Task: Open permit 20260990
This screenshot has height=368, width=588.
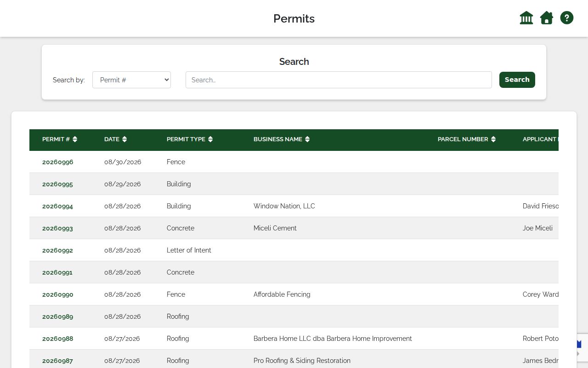Action: click(58, 294)
